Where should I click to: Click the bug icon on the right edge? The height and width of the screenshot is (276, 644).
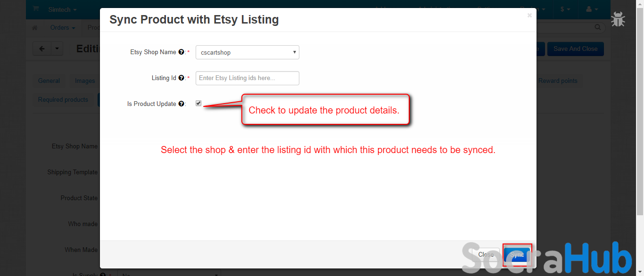[x=618, y=20]
